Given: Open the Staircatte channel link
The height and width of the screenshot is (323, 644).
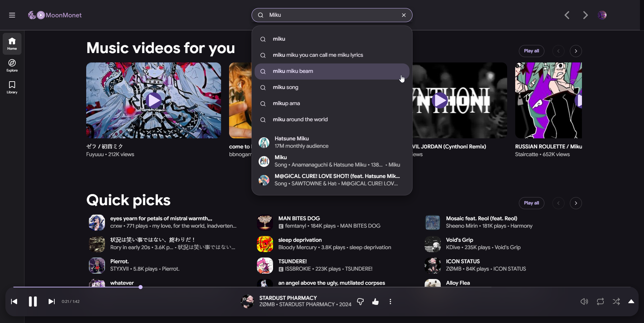Looking at the screenshot, I should tap(527, 154).
